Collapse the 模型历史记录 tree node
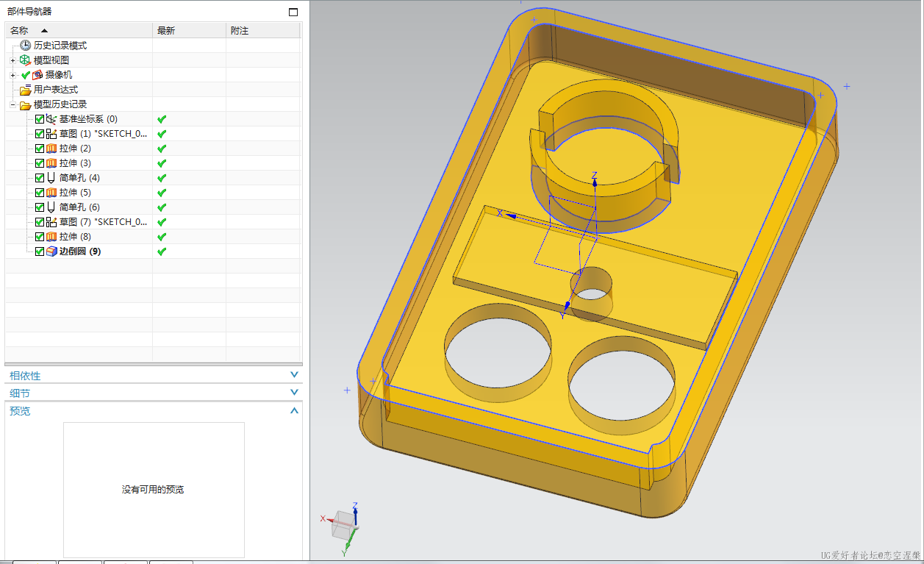Image resolution: width=924 pixels, height=564 pixels. click(12, 104)
